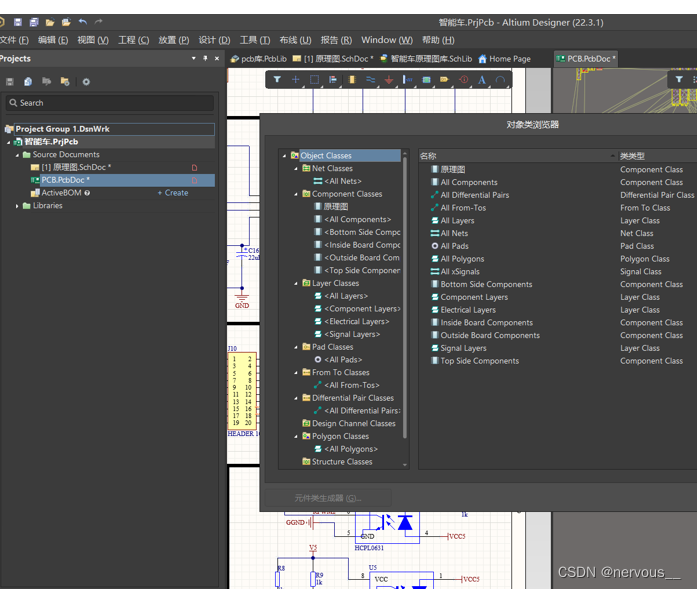Switch to the Home Page tab
This screenshot has width=697, height=589.
point(509,59)
